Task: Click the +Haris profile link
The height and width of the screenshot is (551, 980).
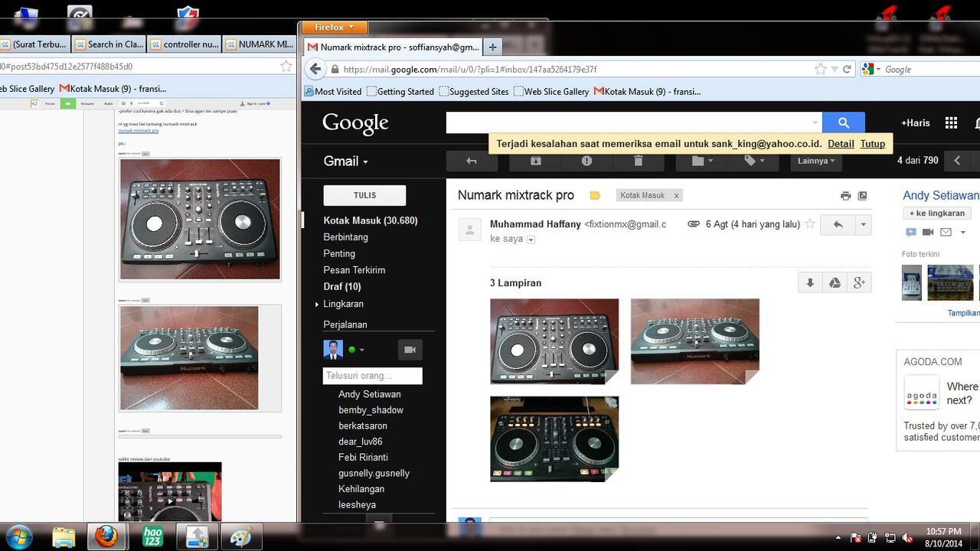Action: 916,122
